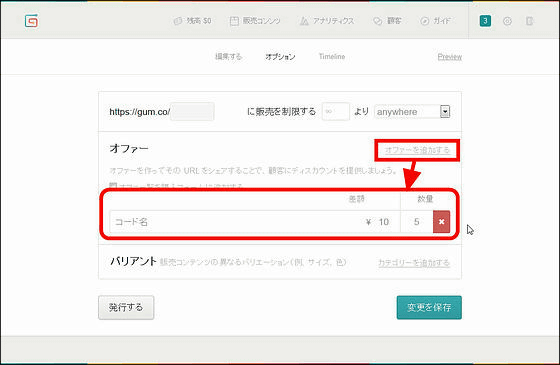Click the custom URL field after https://gum.co/

click(x=192, y=112)
